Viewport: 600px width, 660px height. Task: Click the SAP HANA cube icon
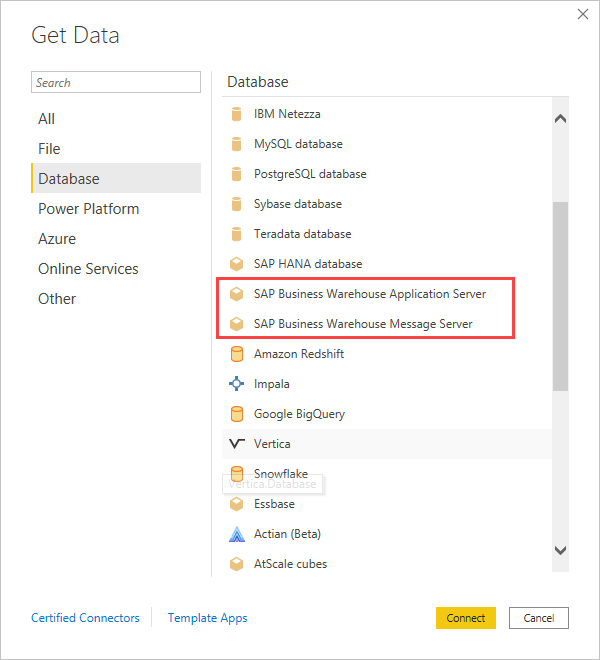(237, 264)
